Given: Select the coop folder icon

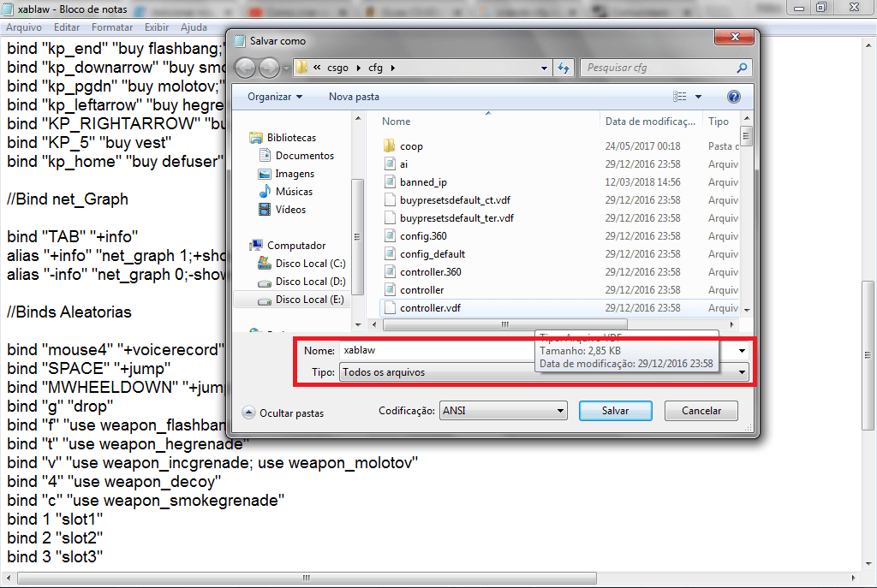Looking at the screenshot, I should [389, 146].
